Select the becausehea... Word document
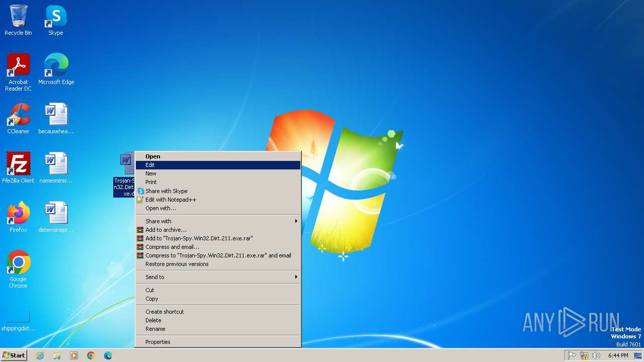 tap(56, 118)
